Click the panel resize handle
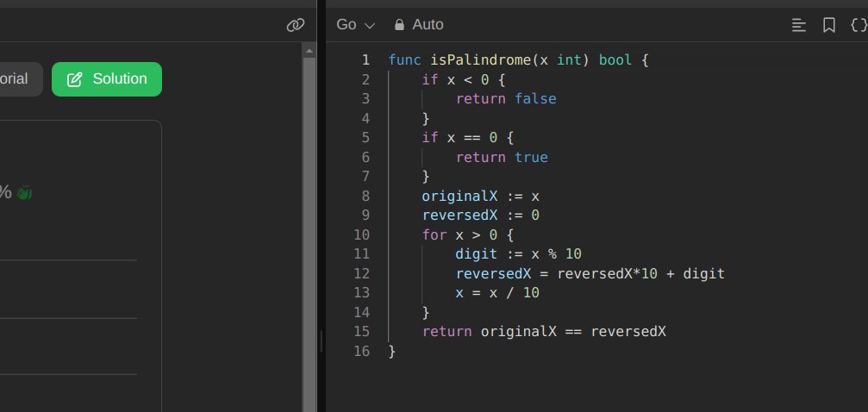The height and width of the screenshot is (412, 868). point(321,341)
